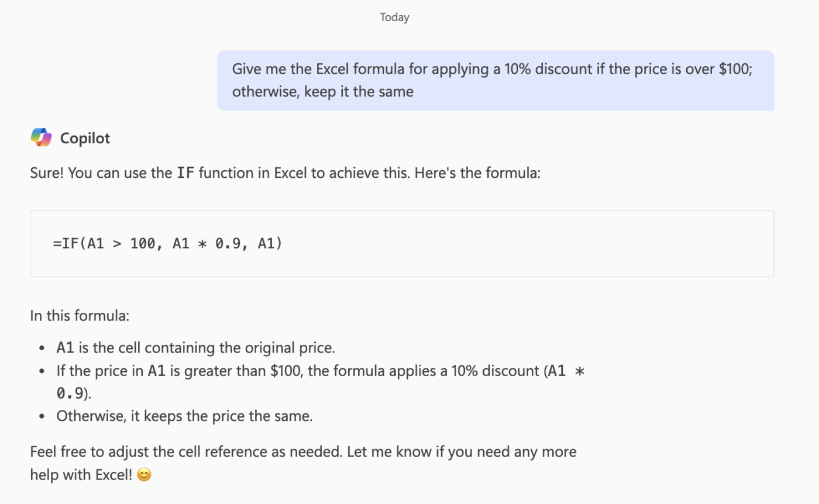The height and width of the screenshot is (504, 819).
Task: Click "Otherwise, it keeps the price the same."
Action: 184,416
